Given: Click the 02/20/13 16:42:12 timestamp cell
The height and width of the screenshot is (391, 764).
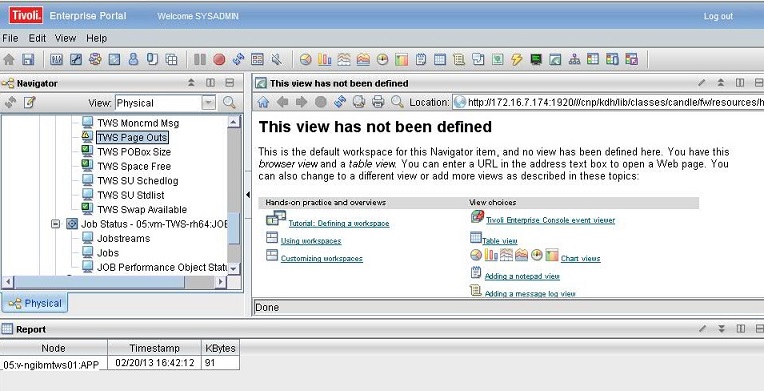Looking at the screenshot, I should 154,363.
